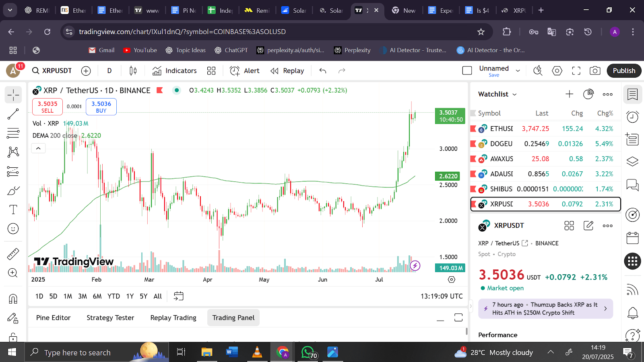644x362 pixels.
Task: Open the go to date calendar
Action: [x=178, y=296]
